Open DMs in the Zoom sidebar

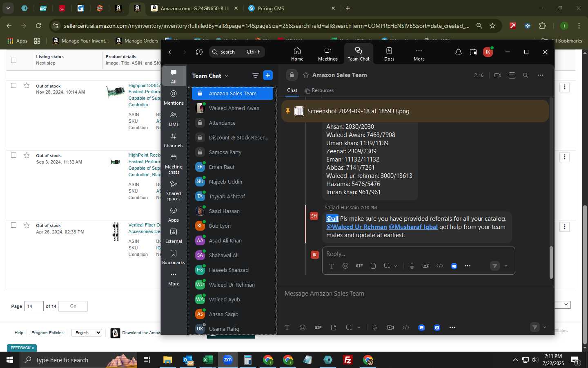tap(174, 119)
